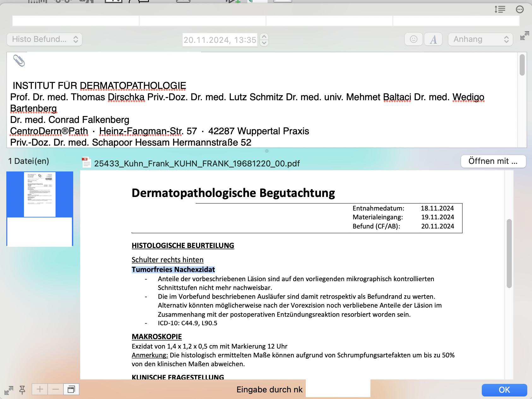
Task: Click the bottom-left fullscreen expand icon
Action: (9, 390)
